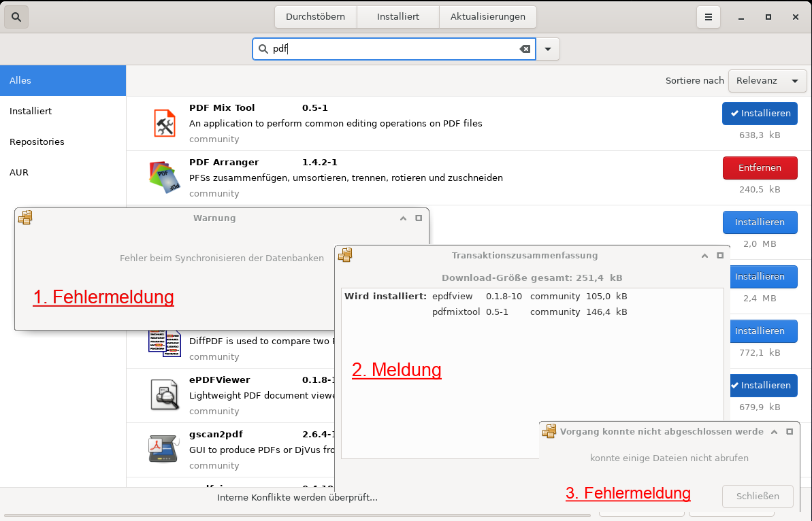The width and height of the screenshot is (812, 521).
Task: Click the PDF Arranger app icon
Action: point(165,178)
